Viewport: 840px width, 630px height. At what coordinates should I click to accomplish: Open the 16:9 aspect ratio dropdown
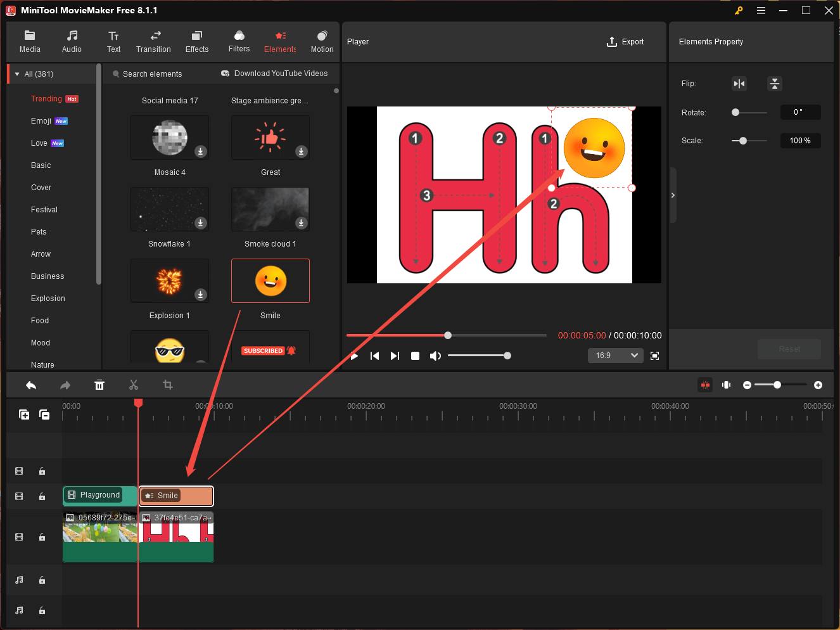pyautogui.click(x=615, y=356)
